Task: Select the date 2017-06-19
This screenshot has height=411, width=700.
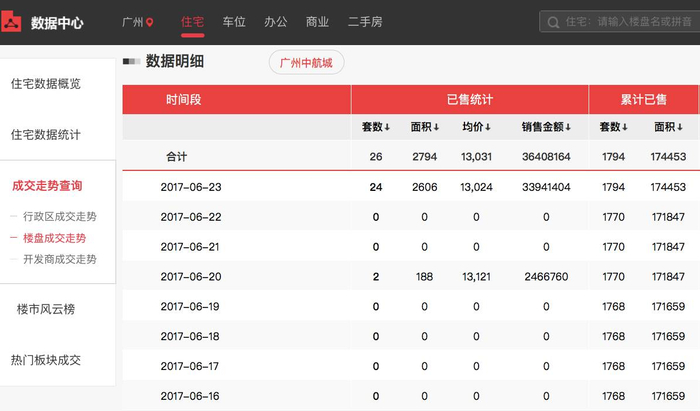Action: [x=190, y=307]
